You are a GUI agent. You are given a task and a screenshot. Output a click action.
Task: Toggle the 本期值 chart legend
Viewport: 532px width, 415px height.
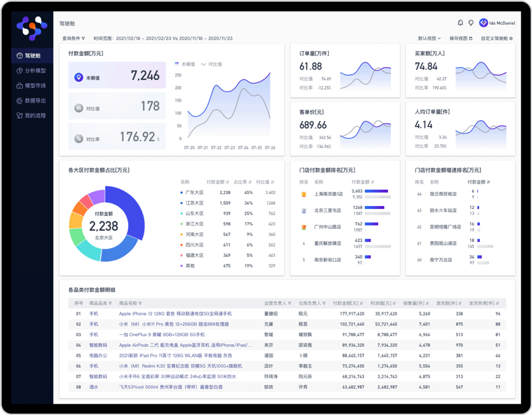tap(185, 64)
